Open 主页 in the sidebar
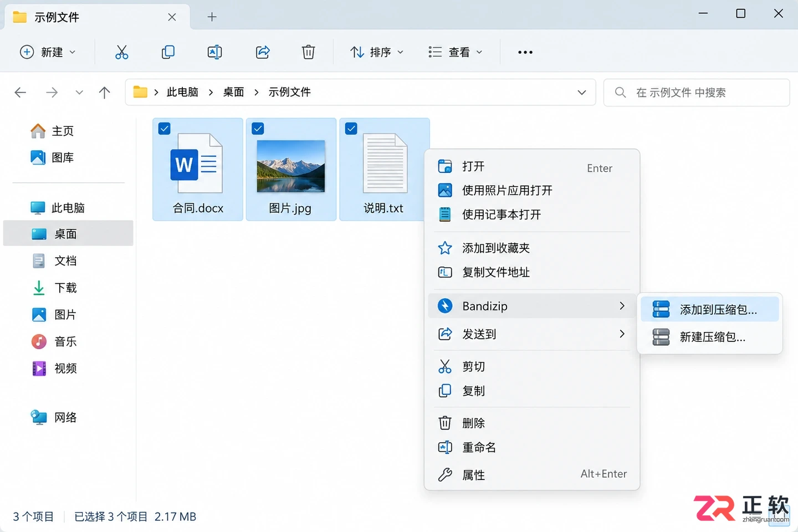Image resolution: width=798 pixels, height=532 pixels. point(52,131)
